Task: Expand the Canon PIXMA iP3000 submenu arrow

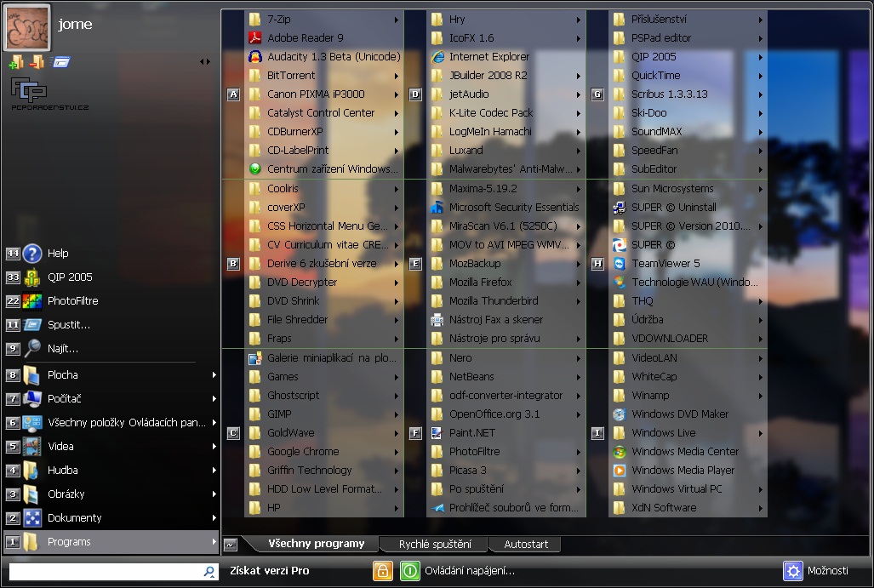Action: point(397,94)
